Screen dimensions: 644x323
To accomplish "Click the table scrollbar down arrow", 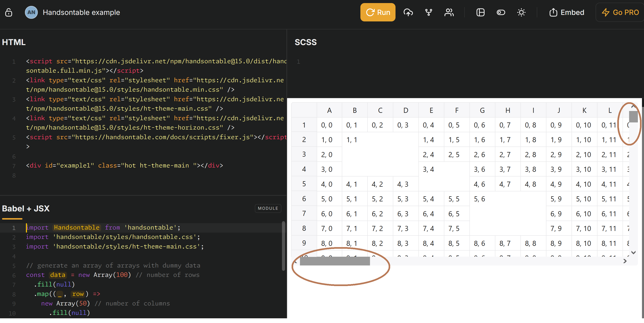I will click(x=633, y=253).
